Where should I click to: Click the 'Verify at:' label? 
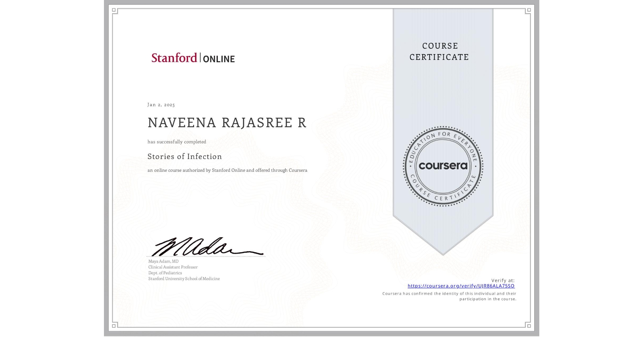(x=503, y=280)
